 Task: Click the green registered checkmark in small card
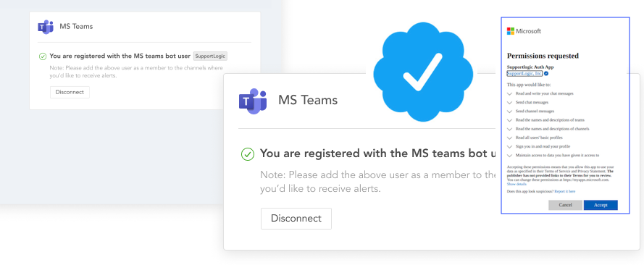43,56
